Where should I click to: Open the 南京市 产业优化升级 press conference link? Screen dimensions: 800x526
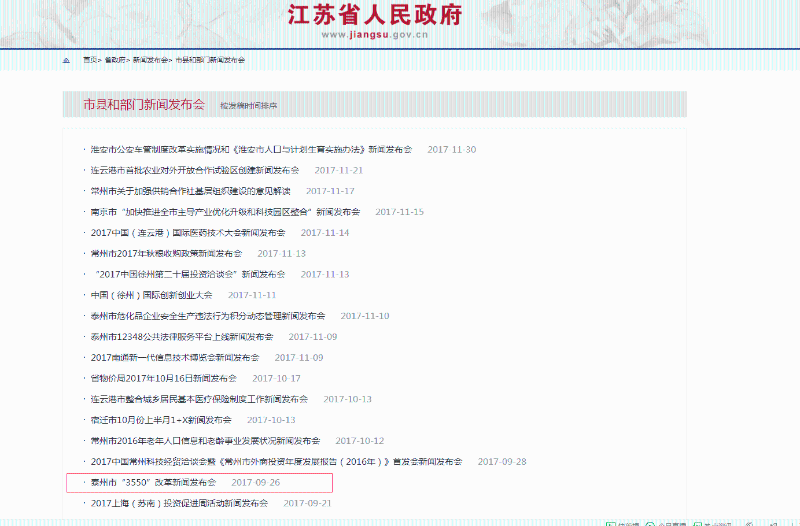225,212
